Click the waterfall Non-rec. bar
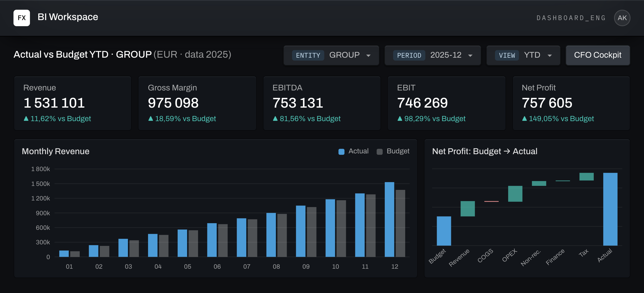The height and width of the screenshot is (293, 644). [539, 183]
